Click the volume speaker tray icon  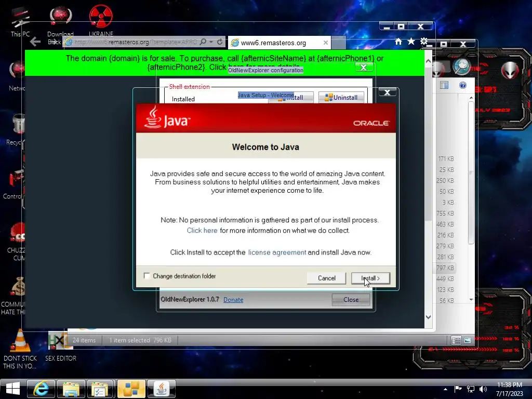(483, 389)
